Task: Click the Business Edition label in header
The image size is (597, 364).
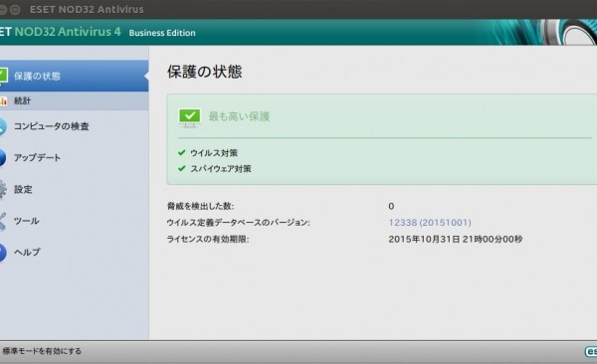Action: (162, 33)
